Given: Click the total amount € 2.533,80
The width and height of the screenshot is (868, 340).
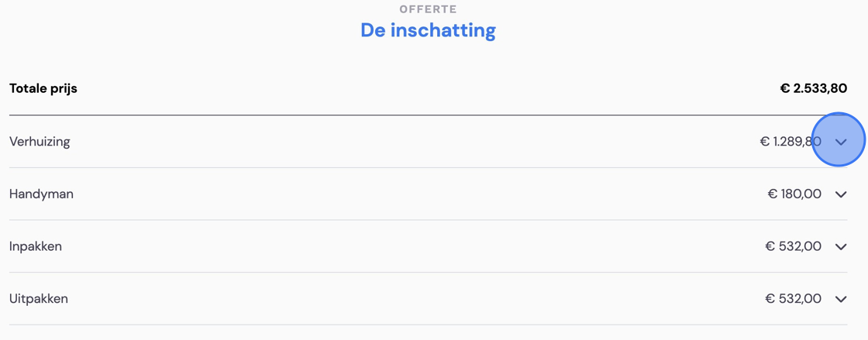Looking at the screenshot, I should pyautogui.click(x=814, y=88).
